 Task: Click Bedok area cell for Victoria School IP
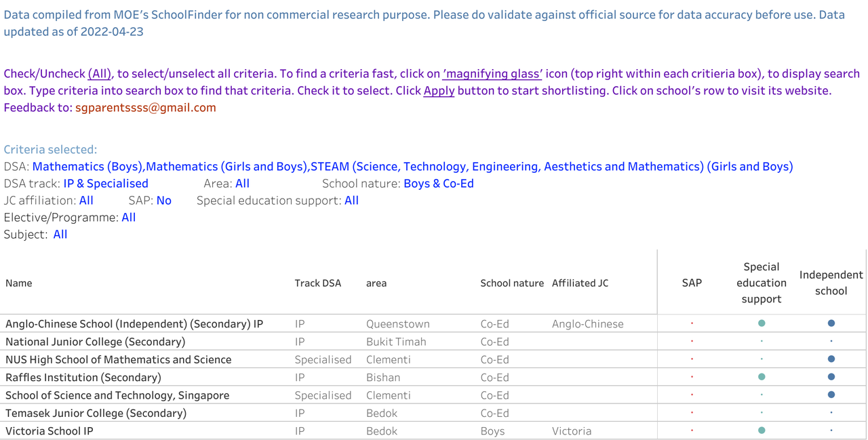coord(382,431)
